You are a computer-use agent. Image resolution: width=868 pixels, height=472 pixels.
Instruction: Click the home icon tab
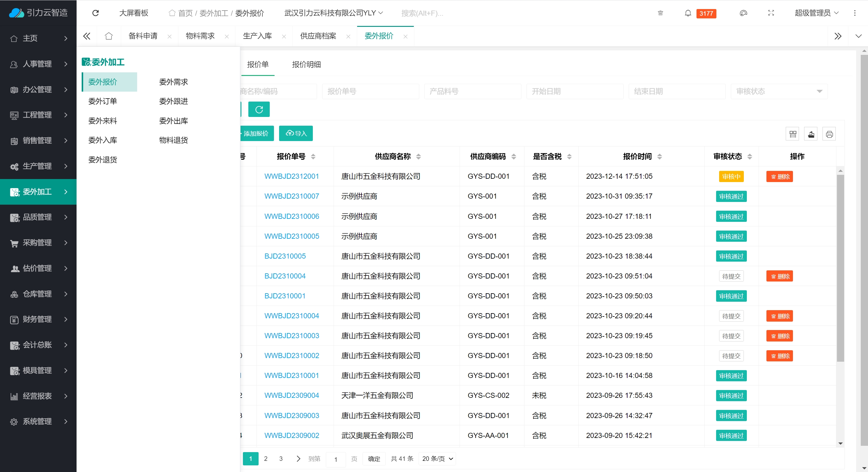(x=108, y=36)
